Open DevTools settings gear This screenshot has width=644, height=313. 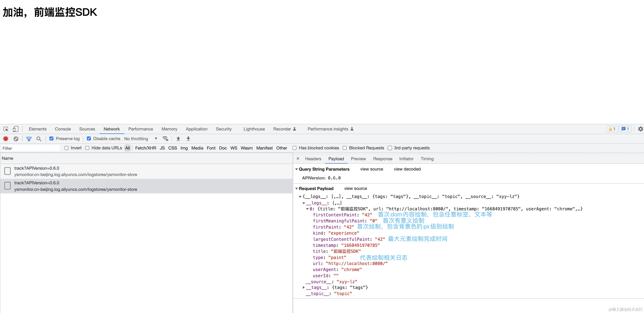(640, 129)
